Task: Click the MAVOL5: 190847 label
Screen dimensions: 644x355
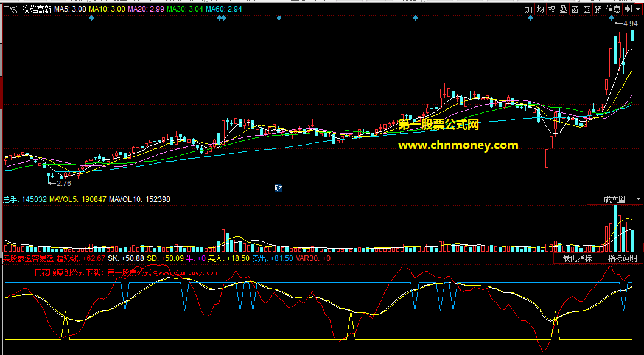Action: (78, 199)
